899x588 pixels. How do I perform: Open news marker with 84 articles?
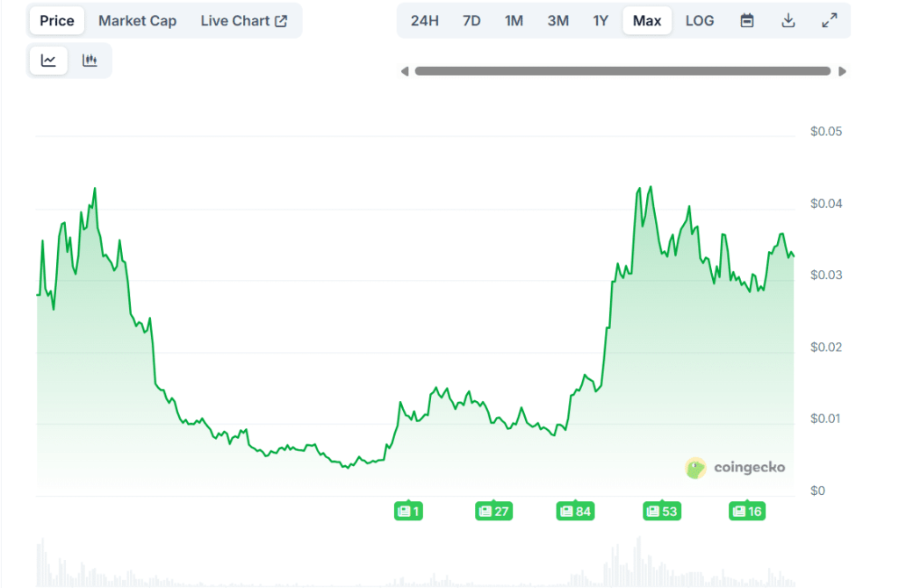pyautogui.click(x=575, y=511)
